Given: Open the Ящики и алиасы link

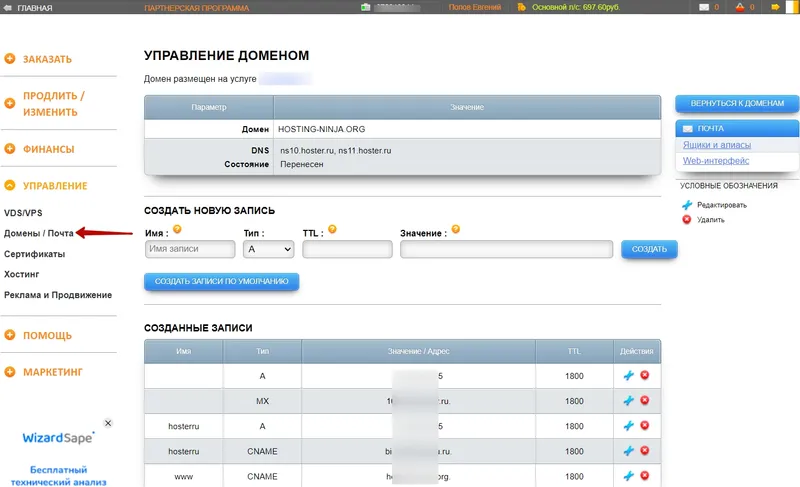Looking at the screenshot, I should click(717, 145).
